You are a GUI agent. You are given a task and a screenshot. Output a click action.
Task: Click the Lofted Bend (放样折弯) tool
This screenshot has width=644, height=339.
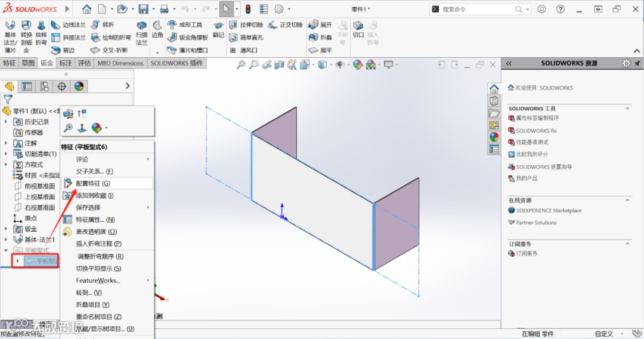coord(41,33)
